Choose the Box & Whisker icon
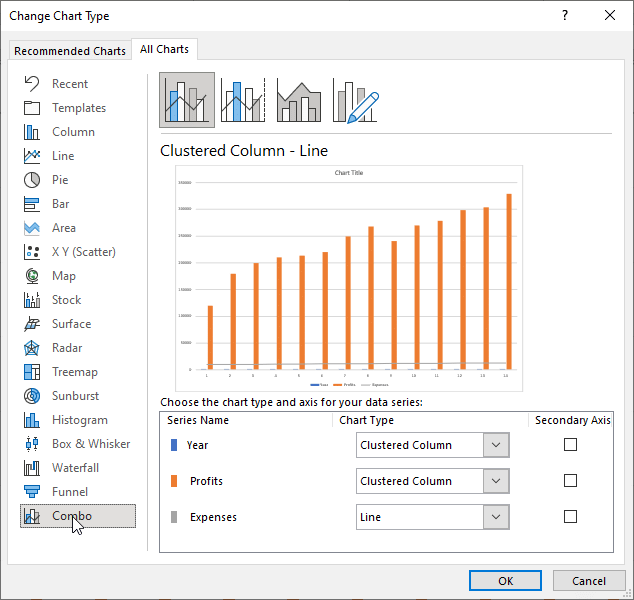The image size is (634, 600). tap(32, 444)
